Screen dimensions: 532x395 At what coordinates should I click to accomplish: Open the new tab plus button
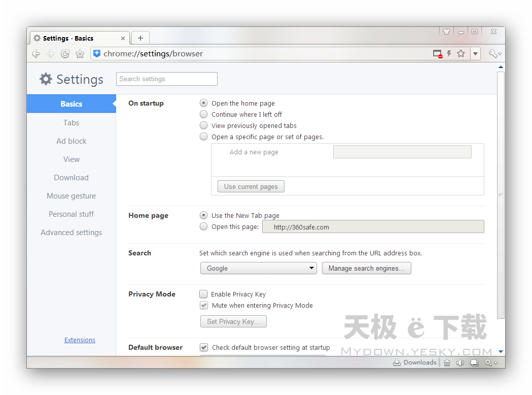(x=140, y=38)
